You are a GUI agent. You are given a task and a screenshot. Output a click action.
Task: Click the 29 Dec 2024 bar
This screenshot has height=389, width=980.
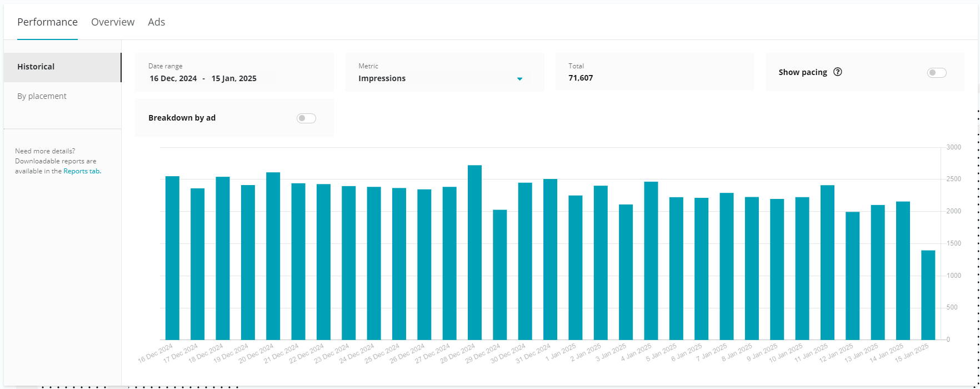click(500, 275)
